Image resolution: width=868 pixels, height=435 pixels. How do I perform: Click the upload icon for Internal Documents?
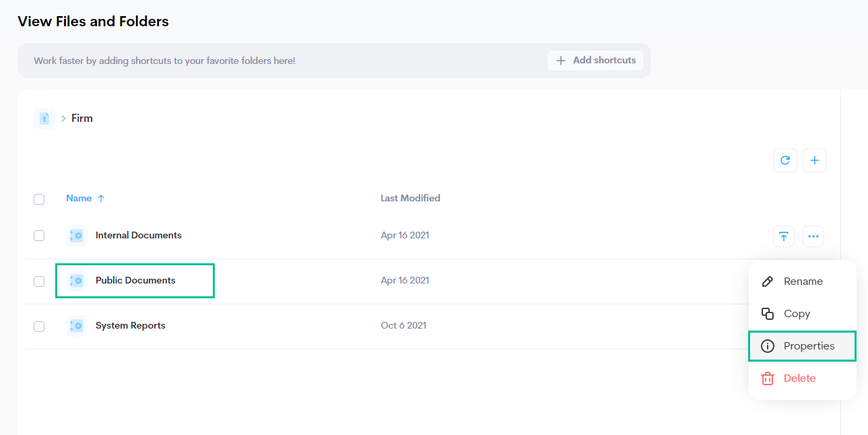(x=783, y=236)
